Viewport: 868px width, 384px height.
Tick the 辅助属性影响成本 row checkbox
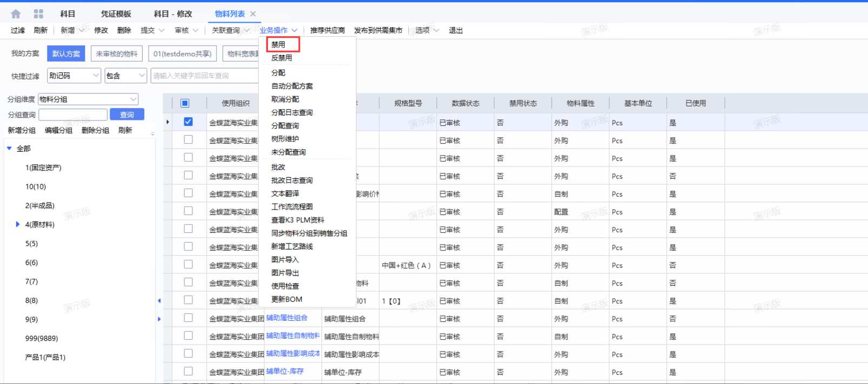coord(188,354)
